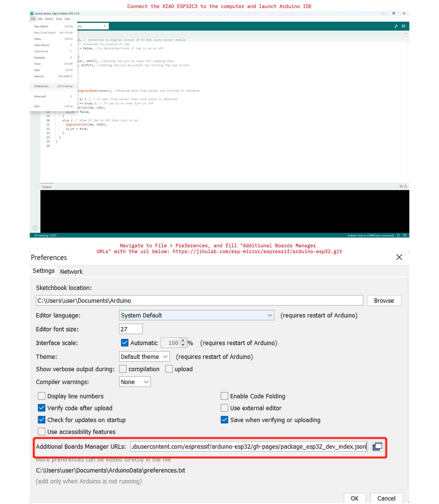Toggle the bottom panel icon in status bar
The width and height of the screenshot is (439, 504).
[405, 235]
